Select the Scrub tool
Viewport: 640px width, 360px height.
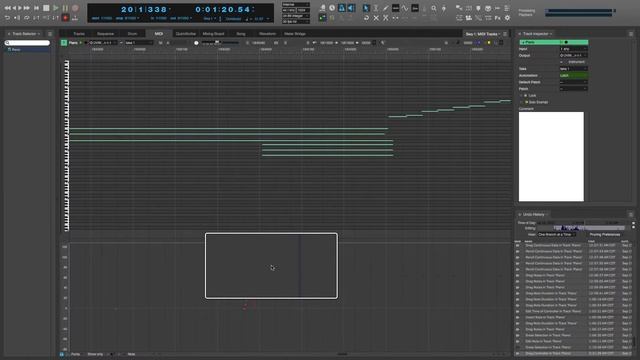coord(444,8)
